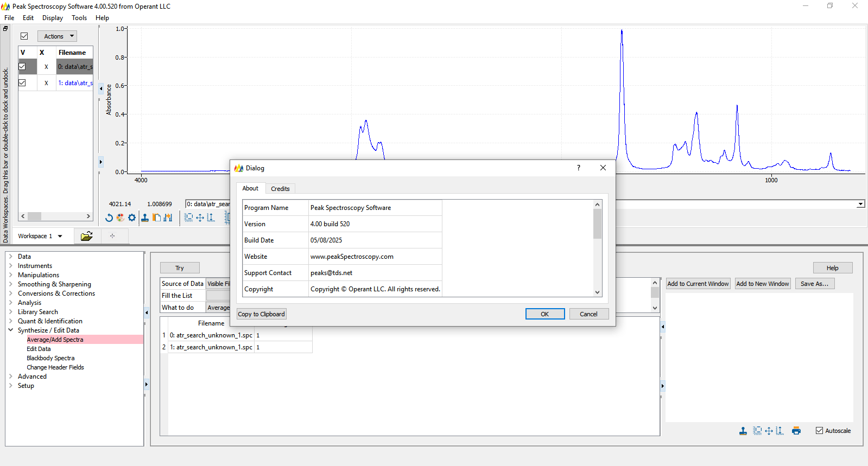
Task: Click the print icon under the result preview
Action: click(796, 431)
